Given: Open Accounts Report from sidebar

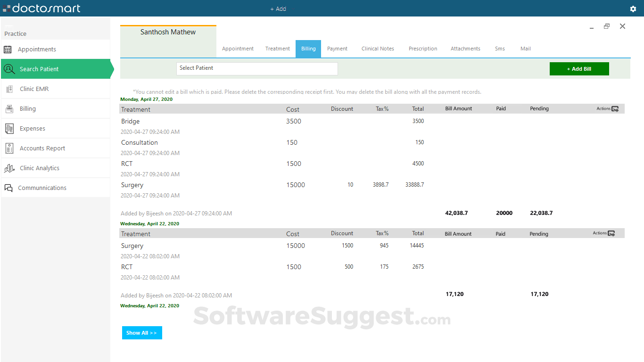Looking at the screenshot, I should coord(42,148).
